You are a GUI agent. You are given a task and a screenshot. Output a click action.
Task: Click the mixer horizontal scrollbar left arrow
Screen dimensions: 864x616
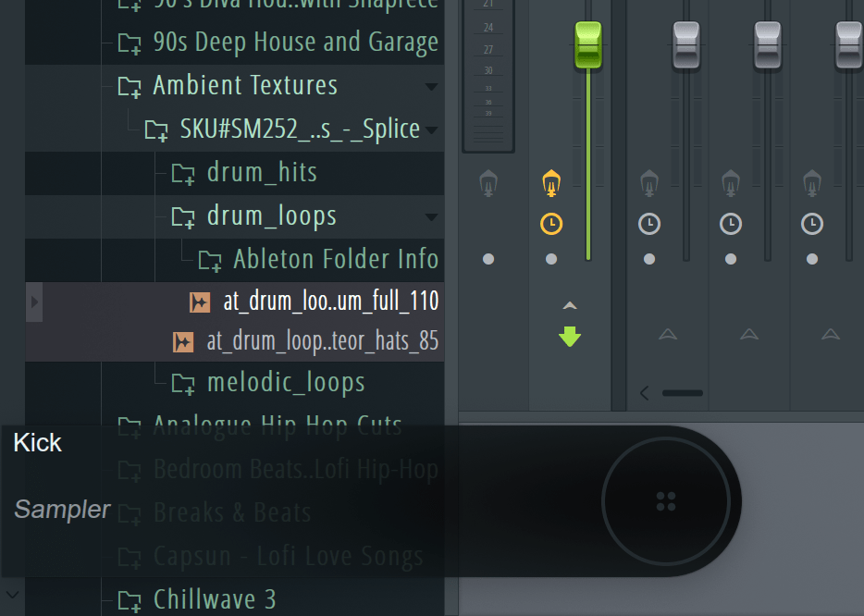point(645,393)
